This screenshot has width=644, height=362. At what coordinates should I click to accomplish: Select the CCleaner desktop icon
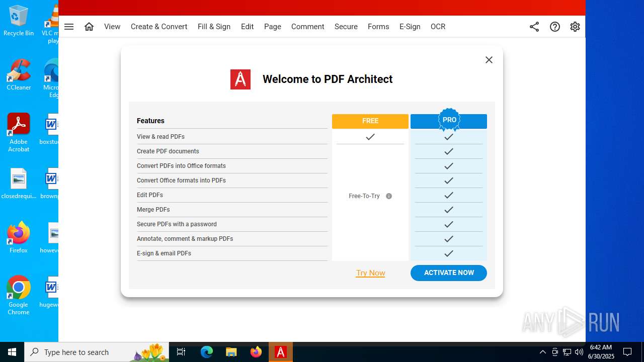tap(19, 75)
